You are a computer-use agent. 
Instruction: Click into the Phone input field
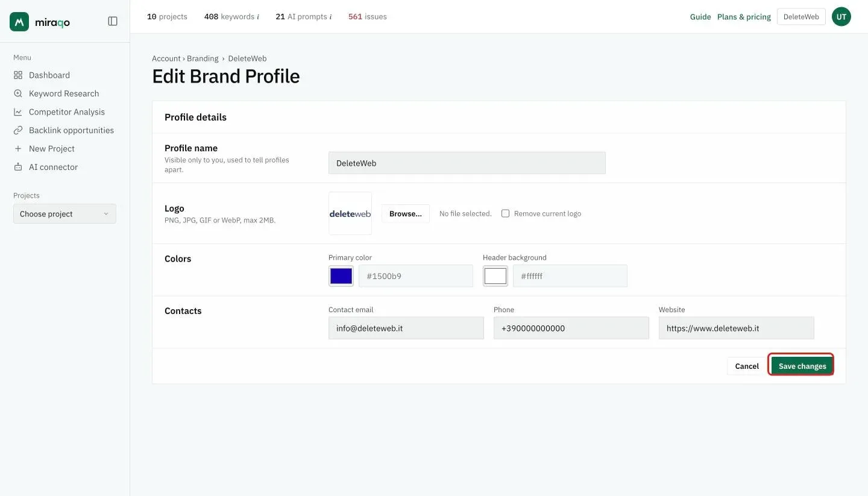[x=571, y=328]
